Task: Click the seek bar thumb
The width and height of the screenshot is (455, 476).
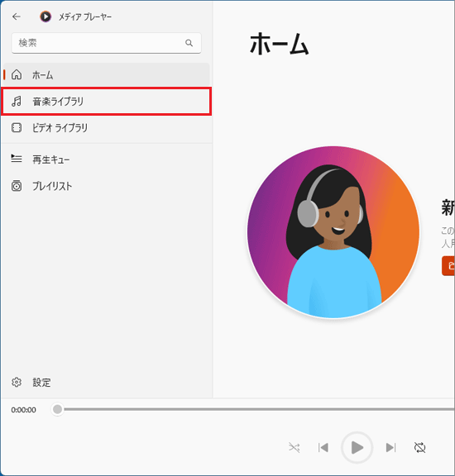Action: (57, 409)
